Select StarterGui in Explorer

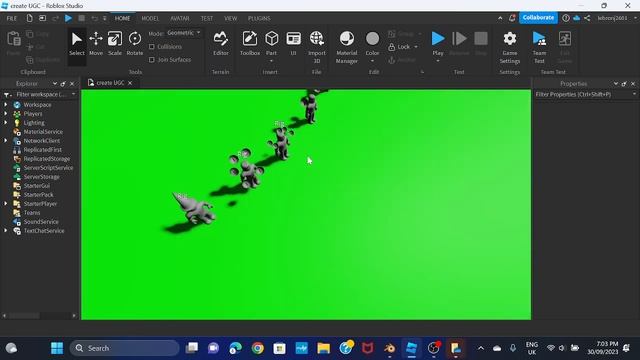coord(37,186)
